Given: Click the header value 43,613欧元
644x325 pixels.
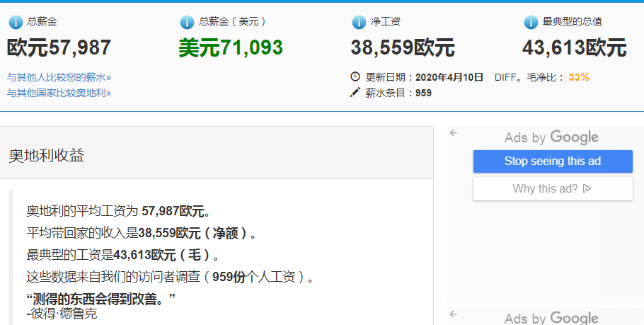Looking at the screenshot, I should pos(575,47).
